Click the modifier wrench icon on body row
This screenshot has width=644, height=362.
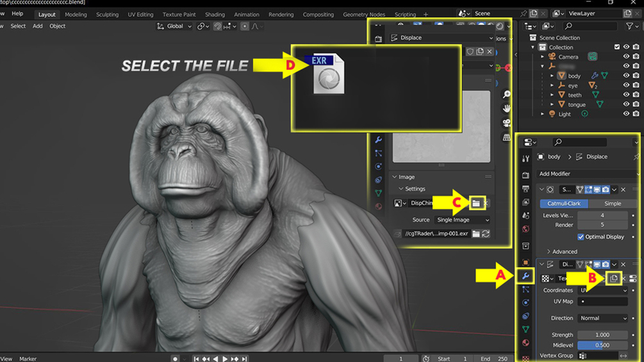pyautogui.click(x=594, y=76)
